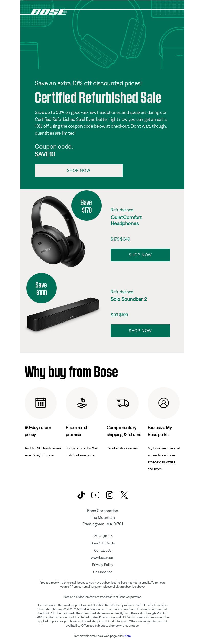Shop Now for Solo Soundbar 2
Viewport: 205px width, 644px height.
[140, 331]
